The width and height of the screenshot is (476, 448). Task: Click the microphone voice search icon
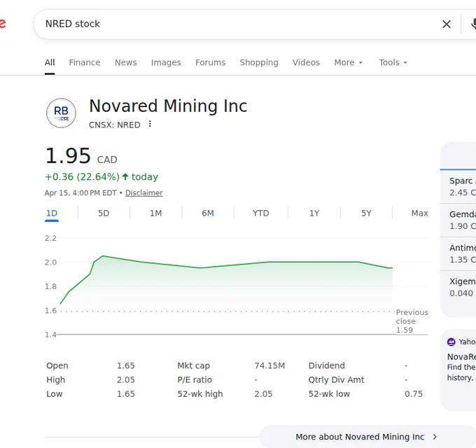tap(473, 24)
